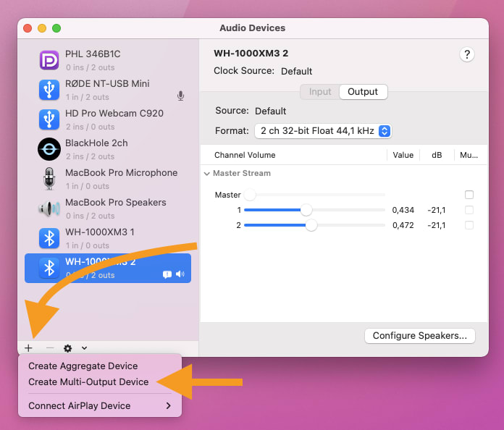The image size is (504, 430).
Task: Click channel 1 dB value -21,1
Action: coord(437,210)
